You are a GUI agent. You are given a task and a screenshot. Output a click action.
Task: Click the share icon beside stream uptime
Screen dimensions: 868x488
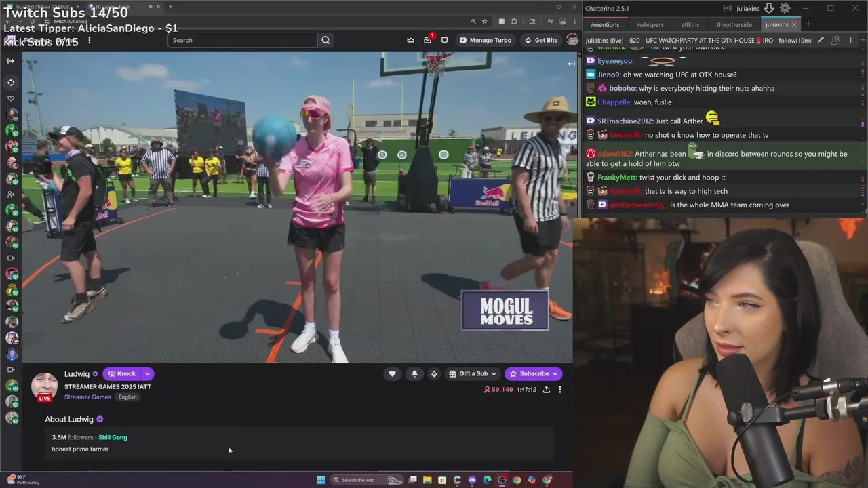click(x=546, y=390)
